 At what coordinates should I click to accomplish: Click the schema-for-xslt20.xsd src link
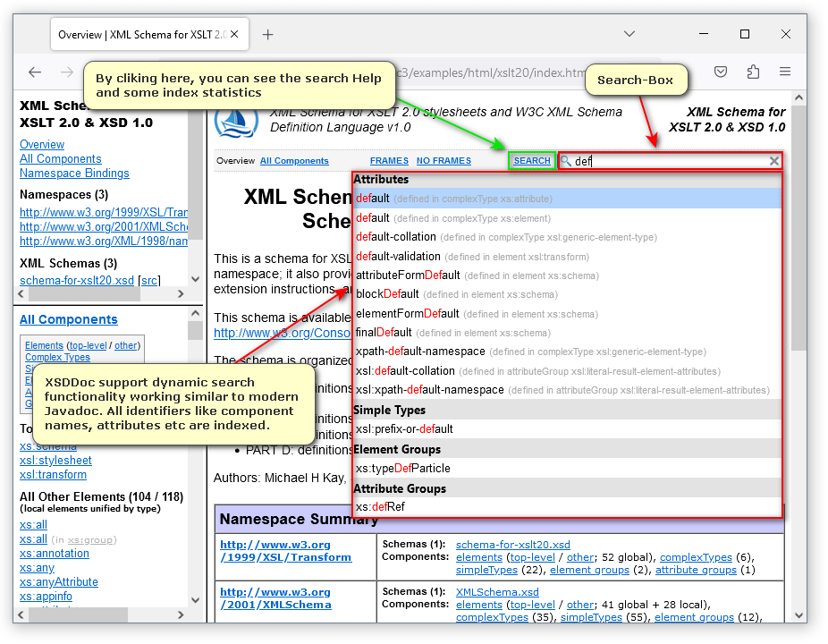tap(149, 280)
